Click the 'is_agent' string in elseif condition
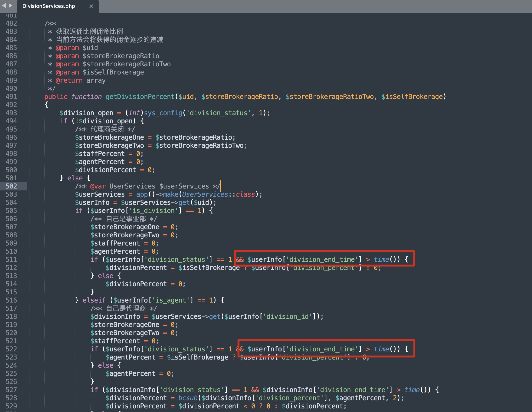This screenshot has width=532, height=412. click(170, 300)
